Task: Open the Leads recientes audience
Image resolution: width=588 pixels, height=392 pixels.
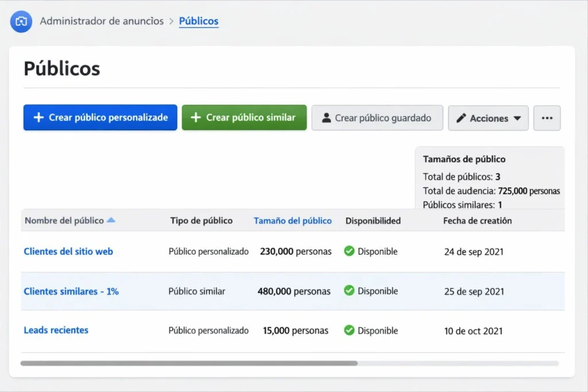Action: coord(56,330)
